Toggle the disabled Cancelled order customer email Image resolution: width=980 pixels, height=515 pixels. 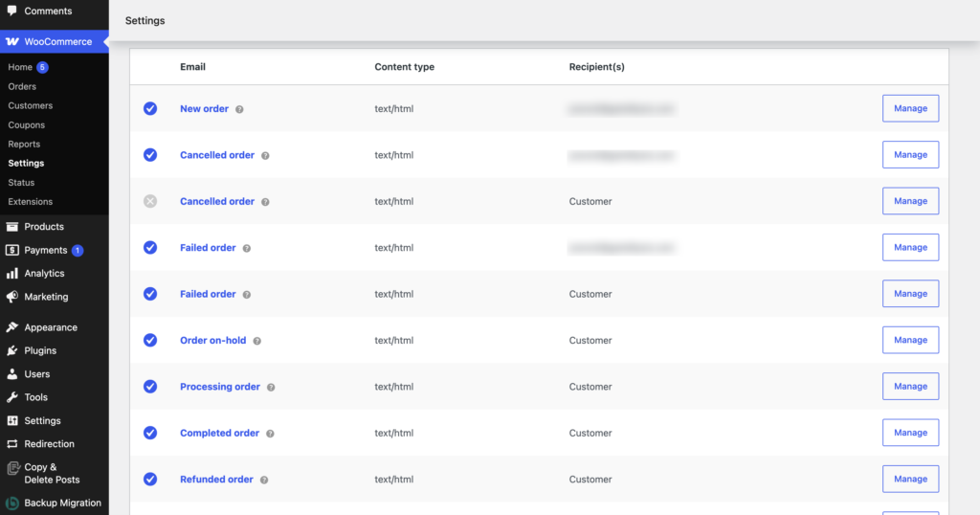(x=150, y=201)
